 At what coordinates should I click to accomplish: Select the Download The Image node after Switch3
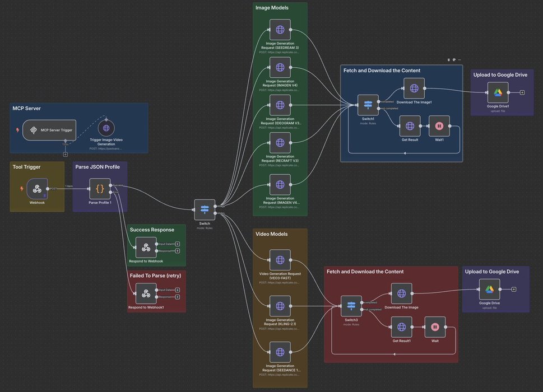click(x=401, y=293)
